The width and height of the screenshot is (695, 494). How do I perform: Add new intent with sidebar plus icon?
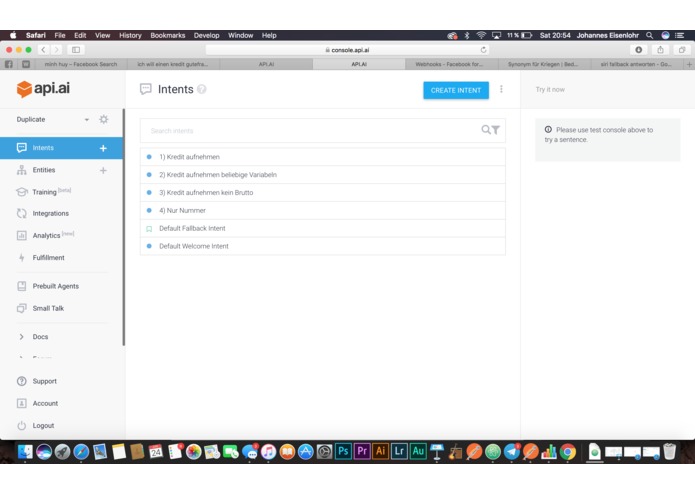point(103,148)
